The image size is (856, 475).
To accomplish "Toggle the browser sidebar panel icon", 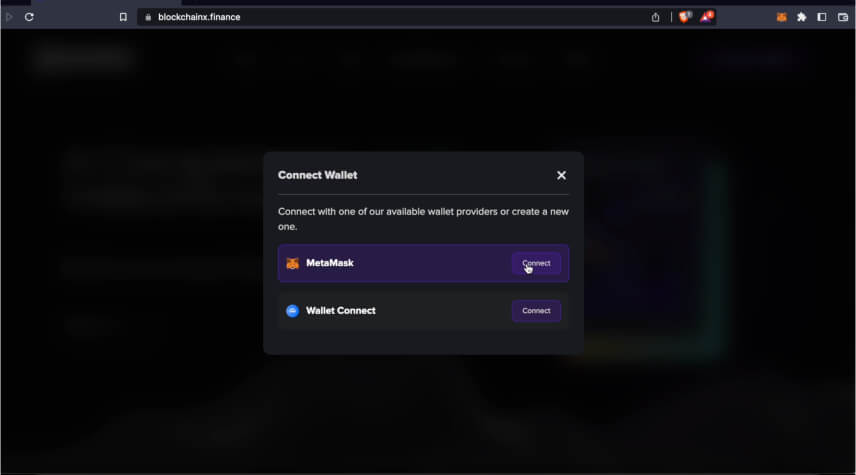I will pos(822,17).
